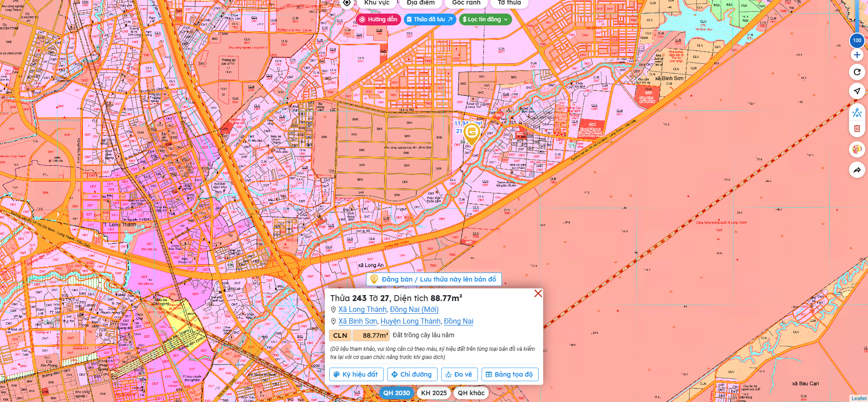Viewport: 868px width, 402px height.
Task: Click the 88.77m² area tag
Action: [371, 335]
